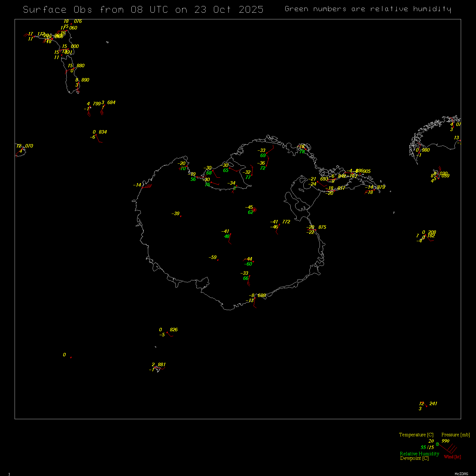The image size is (476, 476).
Task: Click the "Dewpoint [C]" legend label
Action: click(414, 458)
